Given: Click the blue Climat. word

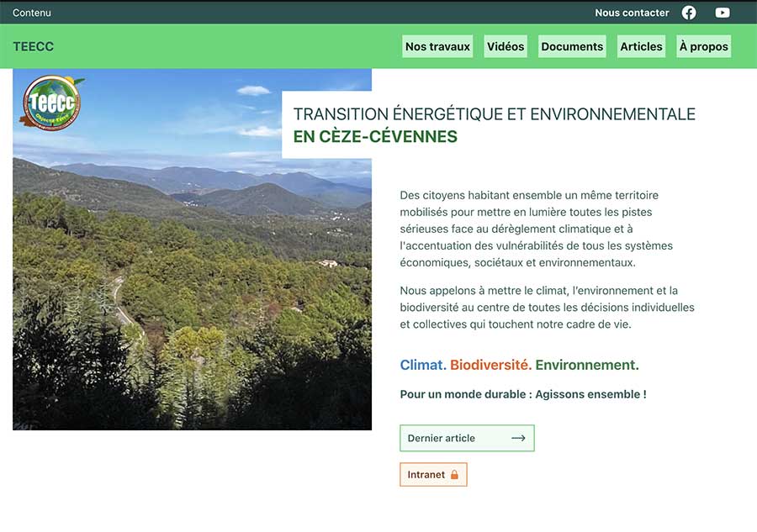Looking at the screenshot, I should pyautogui.click(x=423, y=365).
